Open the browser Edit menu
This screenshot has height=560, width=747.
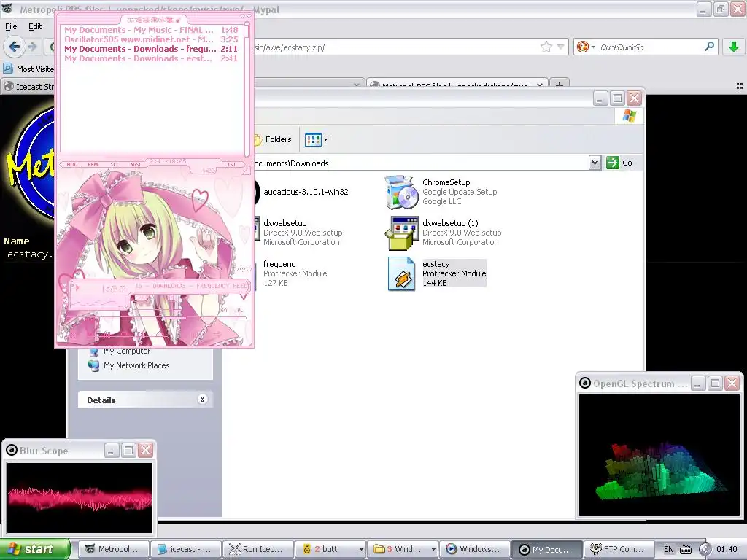35,26
